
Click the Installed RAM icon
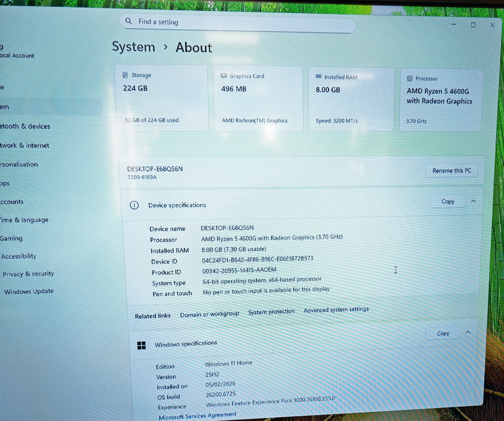(318, 76)
